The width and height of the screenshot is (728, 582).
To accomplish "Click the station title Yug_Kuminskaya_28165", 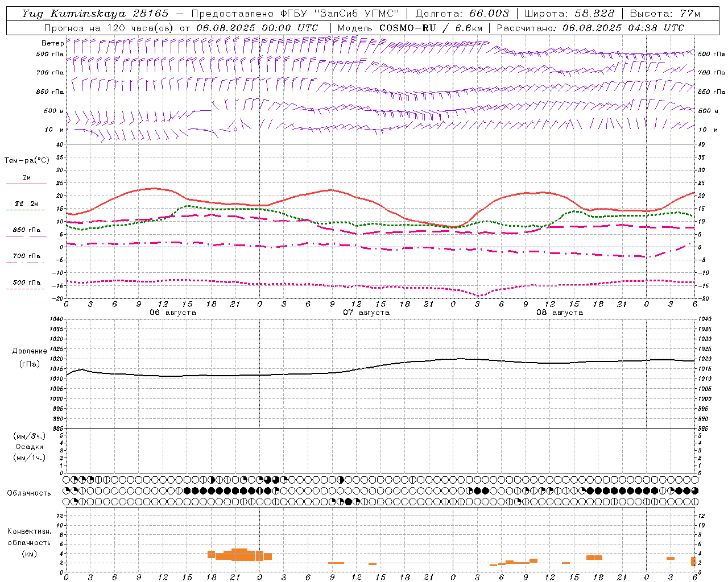I will tap(96, 14).
